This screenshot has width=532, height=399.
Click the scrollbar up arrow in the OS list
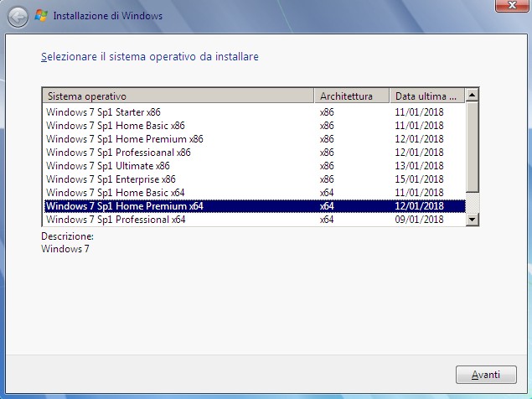tap(472, 95)
